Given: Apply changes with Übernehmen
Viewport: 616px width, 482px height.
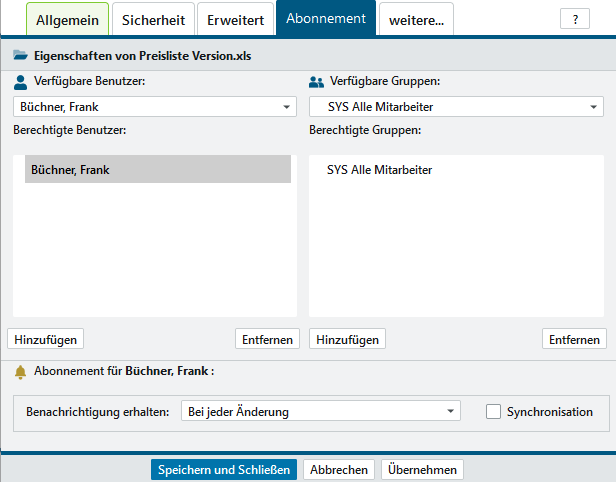Looking at the screenshot, I should tap(422, 470).
